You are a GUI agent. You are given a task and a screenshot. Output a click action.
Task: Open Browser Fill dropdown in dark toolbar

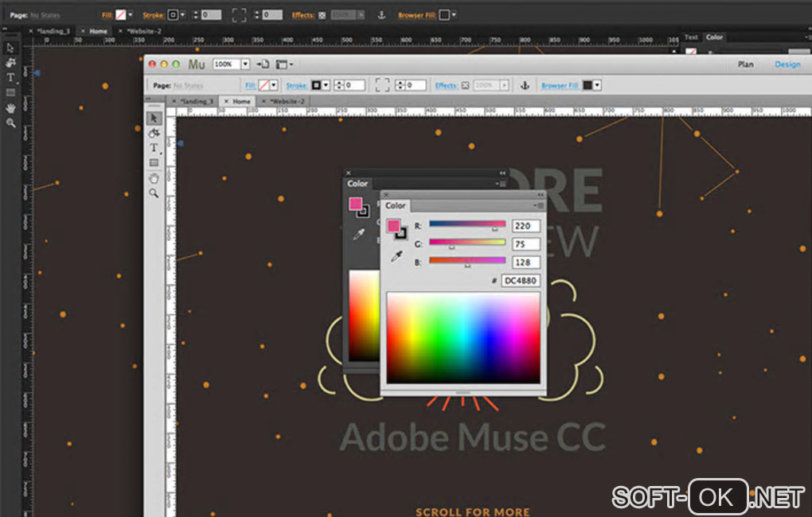click(x=454, y=15)
